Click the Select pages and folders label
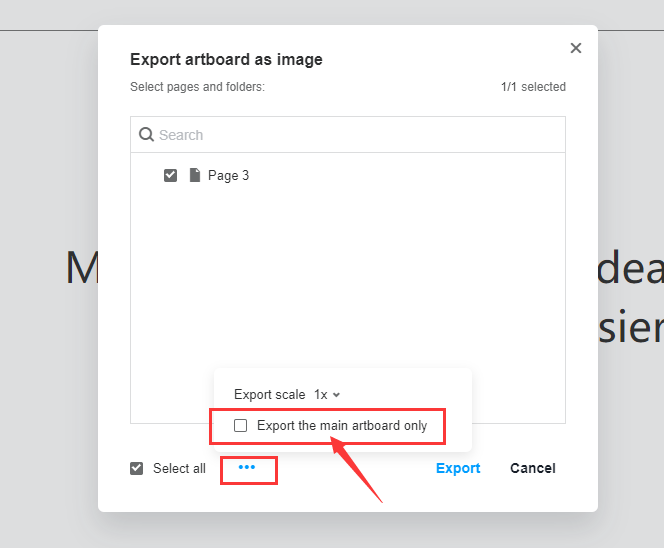This screenshot has height=548, width=664. pyautogui.click(x=197, y=87)
